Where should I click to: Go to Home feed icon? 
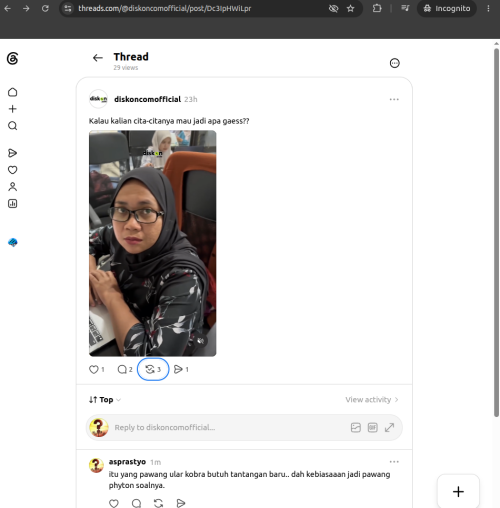point(13,92)
